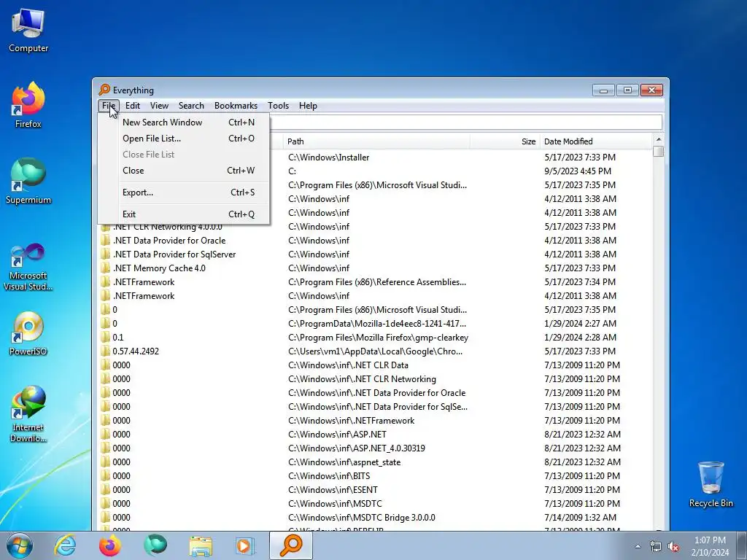
Task: Select the Firefox desktop shortcut
Action: (x=28, y=106)
